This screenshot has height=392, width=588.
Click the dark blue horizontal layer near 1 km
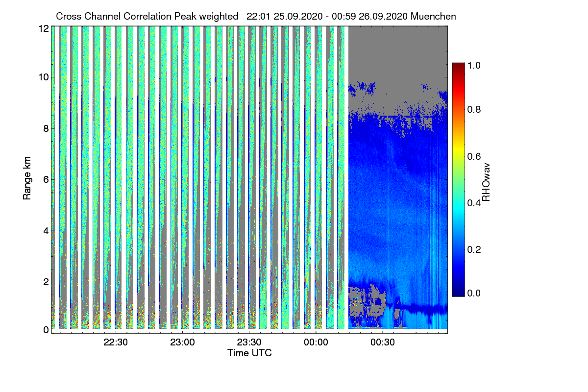[x=424, y=309]
